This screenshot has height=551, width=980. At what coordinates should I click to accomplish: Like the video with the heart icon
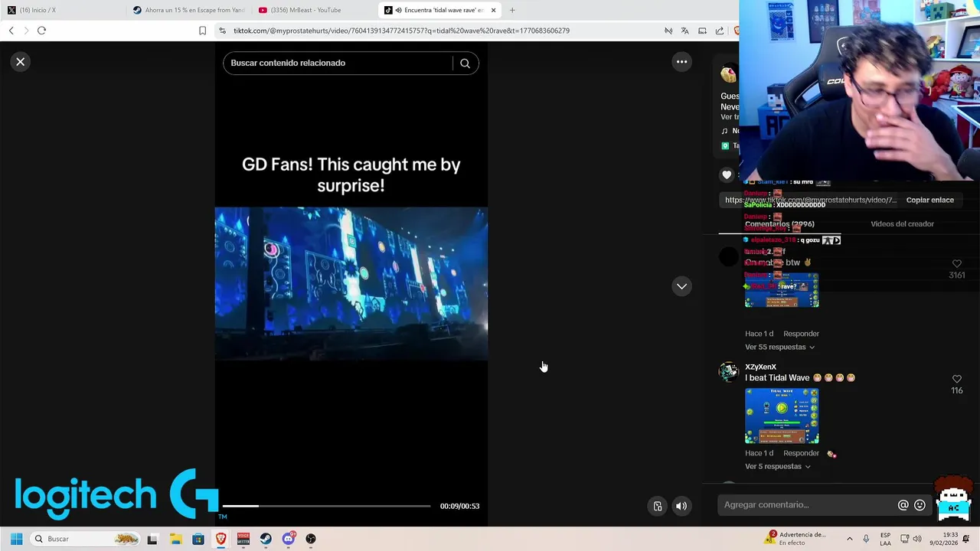coord(727,175)
